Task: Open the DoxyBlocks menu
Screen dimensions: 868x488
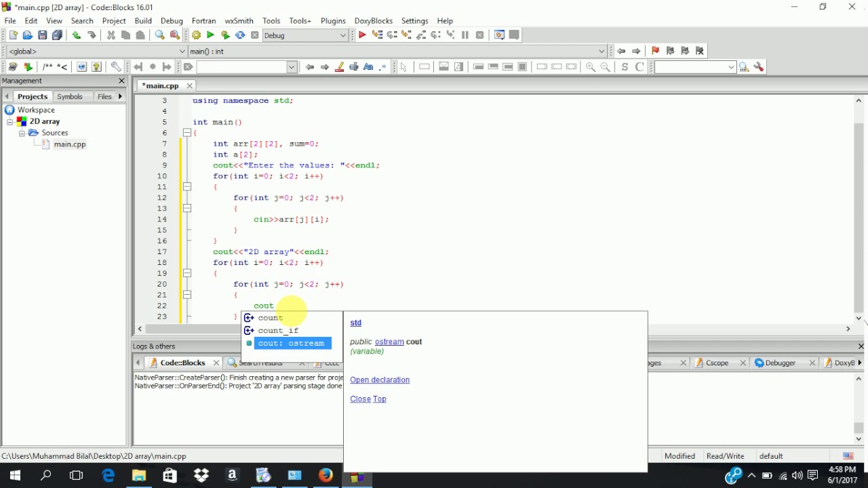Action: point(374,21)
